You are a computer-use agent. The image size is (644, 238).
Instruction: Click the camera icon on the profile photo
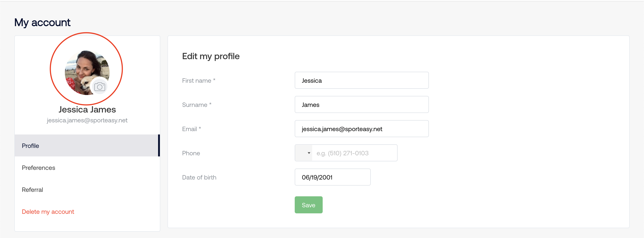(100, 87)
